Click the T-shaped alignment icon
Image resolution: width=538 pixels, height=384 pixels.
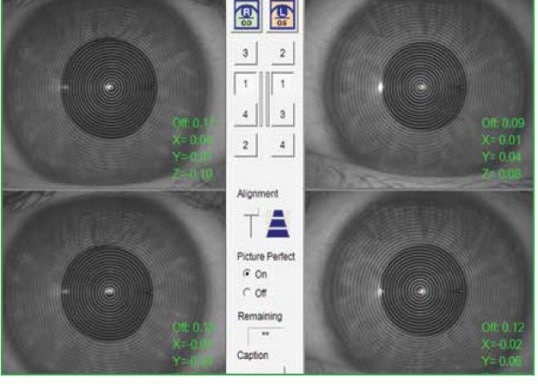[251, 223]
